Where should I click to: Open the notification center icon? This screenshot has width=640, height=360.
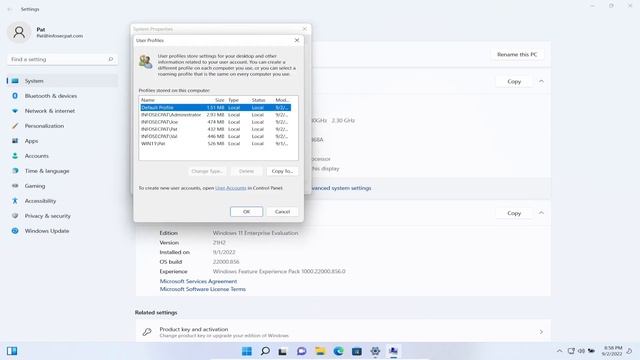coord(629,351)
